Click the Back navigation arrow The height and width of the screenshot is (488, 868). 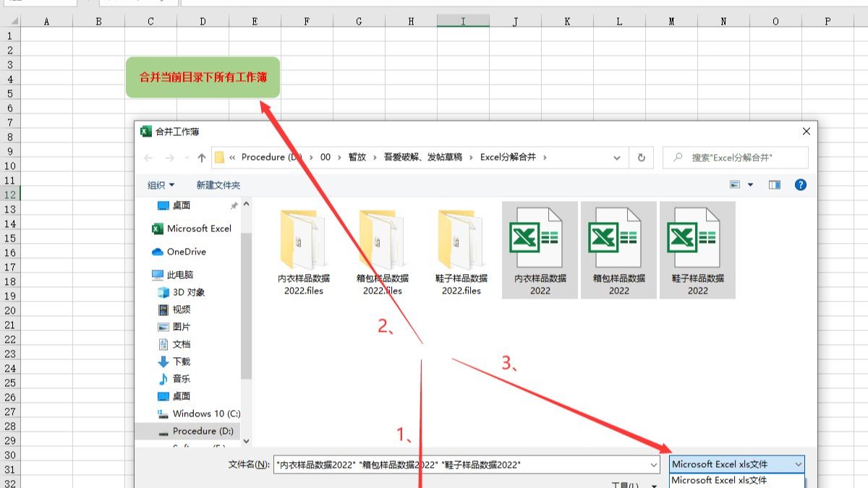(148, 157)
